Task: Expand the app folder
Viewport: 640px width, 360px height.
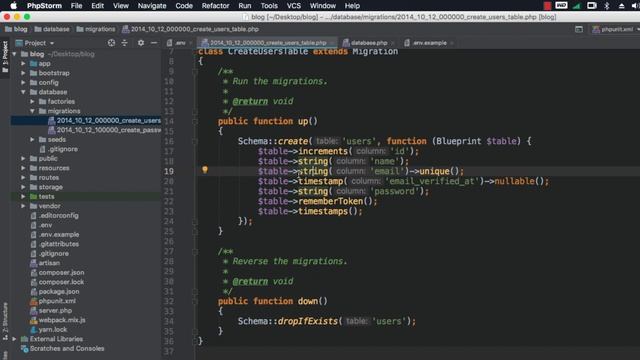Action: click(24, 63)
